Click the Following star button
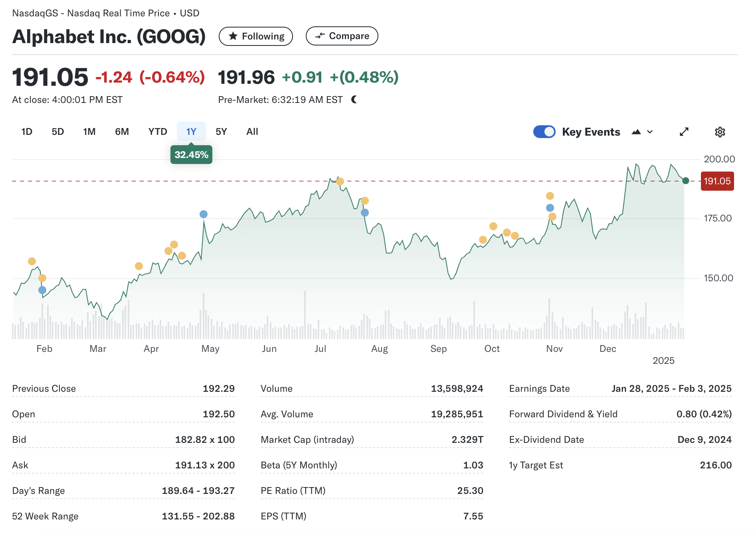Viewport: 756px width, 533px height. (x=256, y=36)
